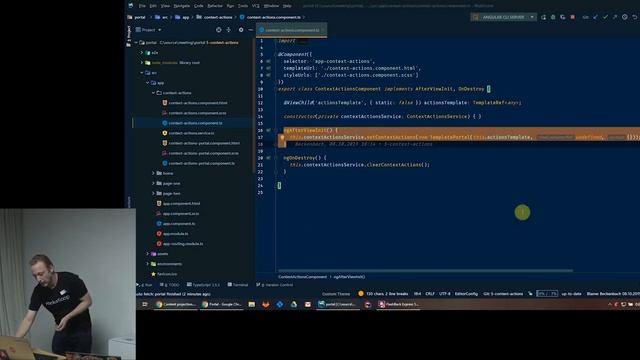
Task: Open Project panel gear settings
Action: pos(241,30)
